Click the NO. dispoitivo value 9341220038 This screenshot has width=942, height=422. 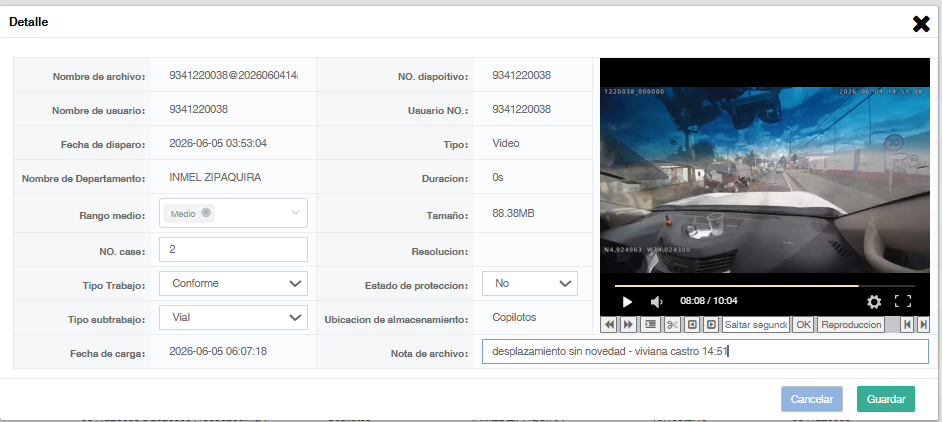pyautogui.click(x=521, y=75)
